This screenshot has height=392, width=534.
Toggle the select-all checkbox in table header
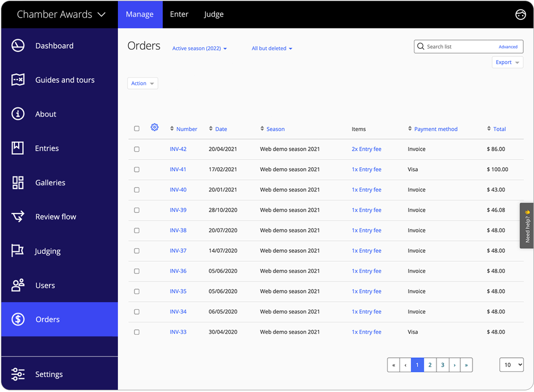(137, 128)
